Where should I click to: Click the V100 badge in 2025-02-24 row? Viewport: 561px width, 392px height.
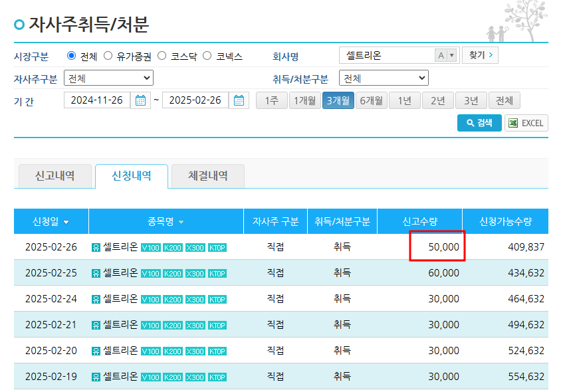pos(151,300)
